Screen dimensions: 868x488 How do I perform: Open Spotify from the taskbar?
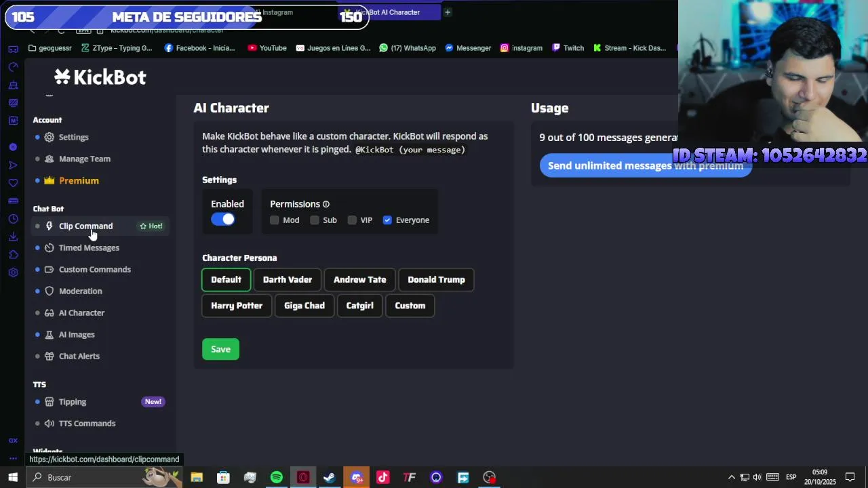277,477
